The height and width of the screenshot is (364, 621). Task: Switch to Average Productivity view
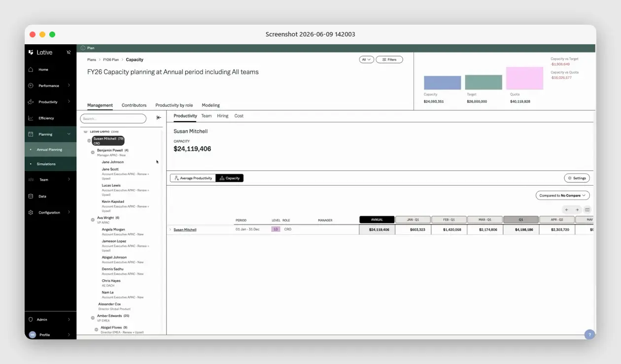tap(193, 178)
